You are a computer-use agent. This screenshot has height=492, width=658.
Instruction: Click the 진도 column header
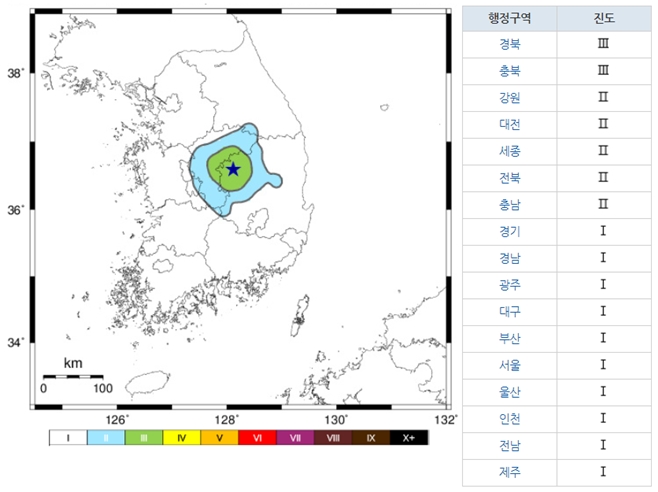pyautogui.click(x=602, y=18)
